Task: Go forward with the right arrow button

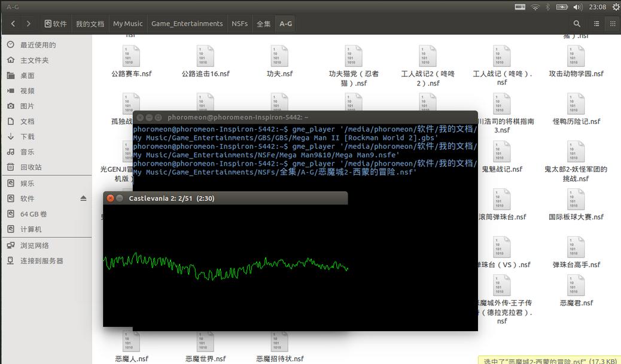Action: tap(29, 24)
